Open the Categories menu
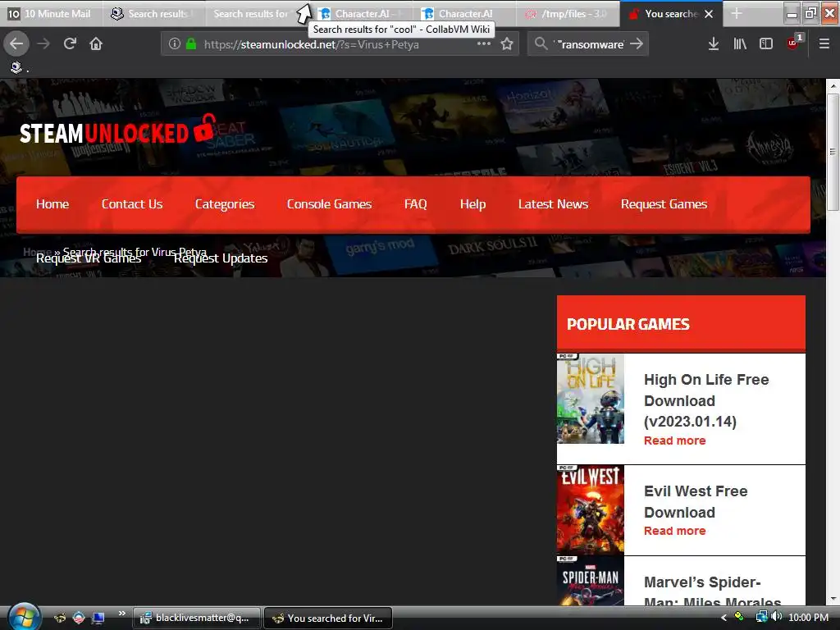The width and height of the screenshot is (840, 630). (225, 204)
